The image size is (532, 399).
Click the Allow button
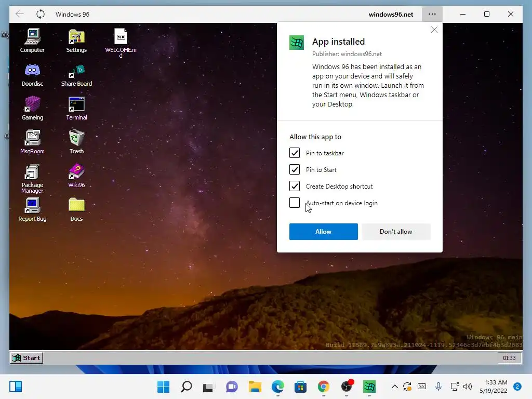[x=323, y=232]
